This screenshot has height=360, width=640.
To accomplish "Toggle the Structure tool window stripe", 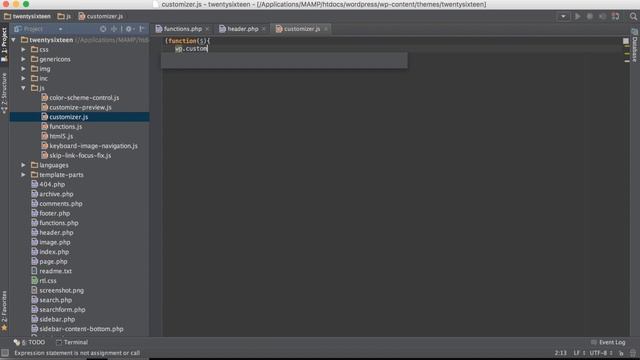I will pos(4,93).
